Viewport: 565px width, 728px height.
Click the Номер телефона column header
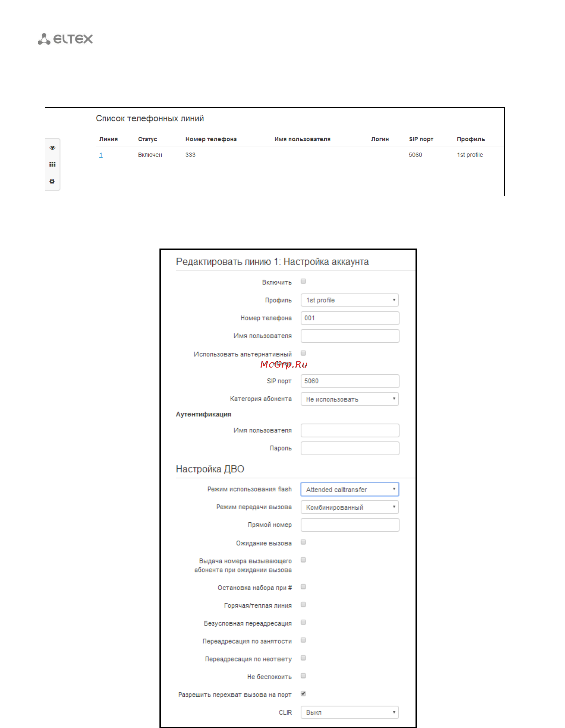[x=211, y=139]
